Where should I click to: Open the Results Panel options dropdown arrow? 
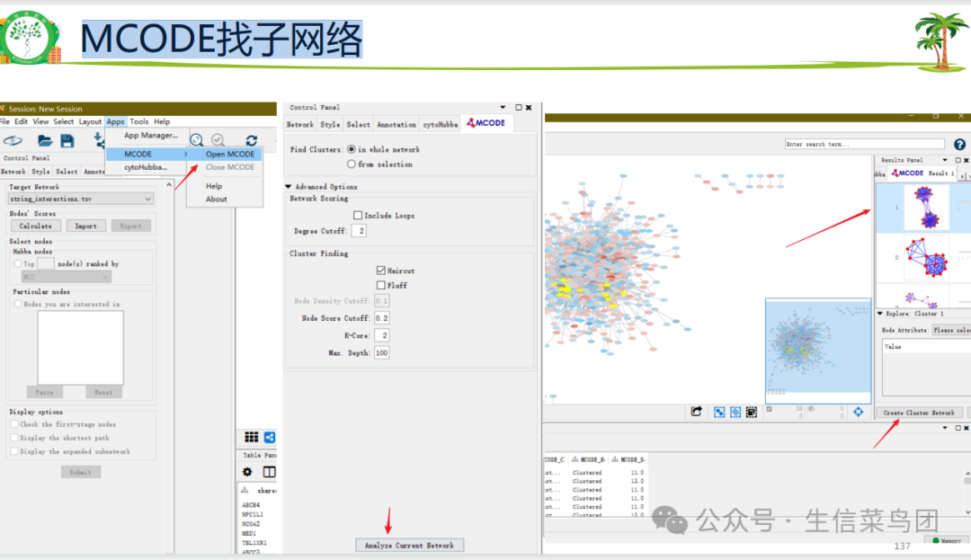click(x=945, y=160)
